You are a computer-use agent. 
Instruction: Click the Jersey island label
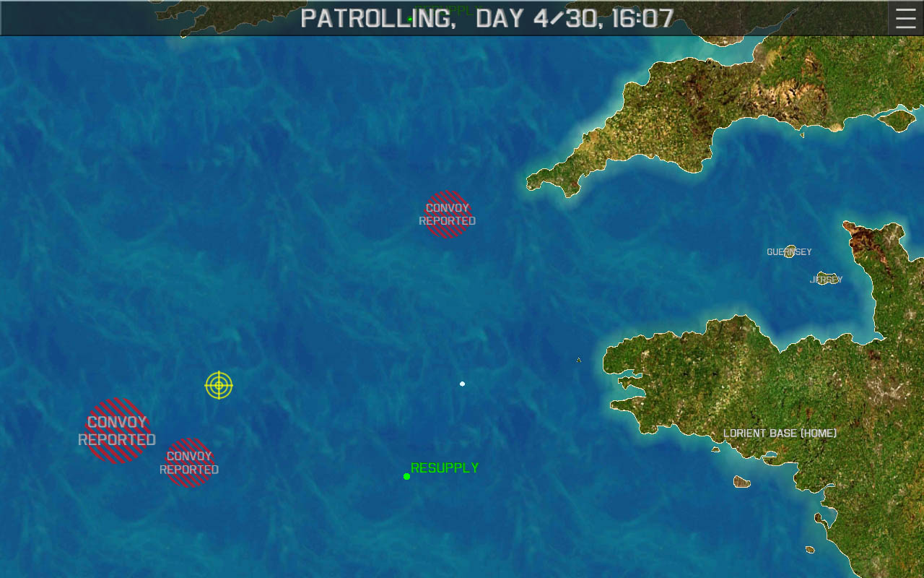[x=827, y=279]
